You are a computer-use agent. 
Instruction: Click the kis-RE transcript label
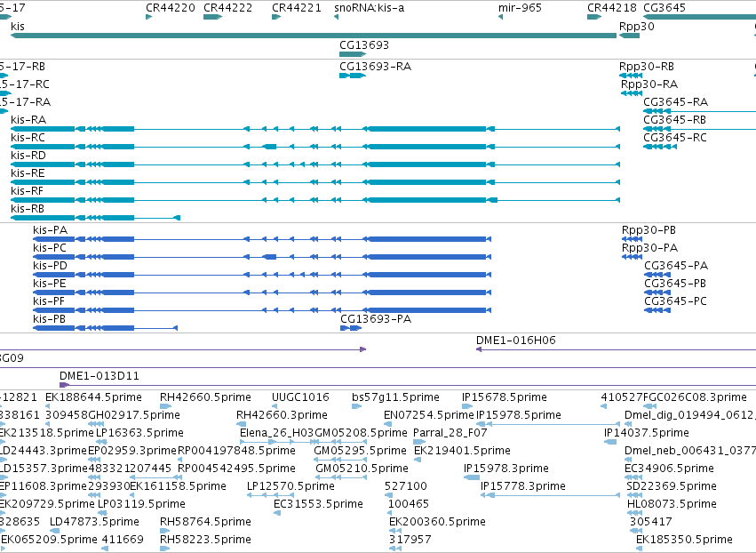[28, 173]
